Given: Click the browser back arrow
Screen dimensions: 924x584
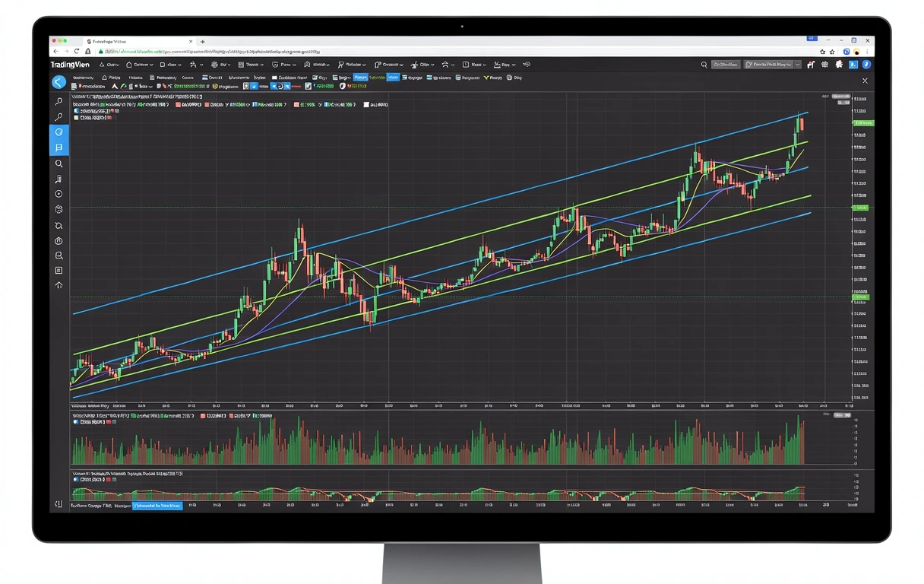Looking at the screenshot, I should 54,52.
